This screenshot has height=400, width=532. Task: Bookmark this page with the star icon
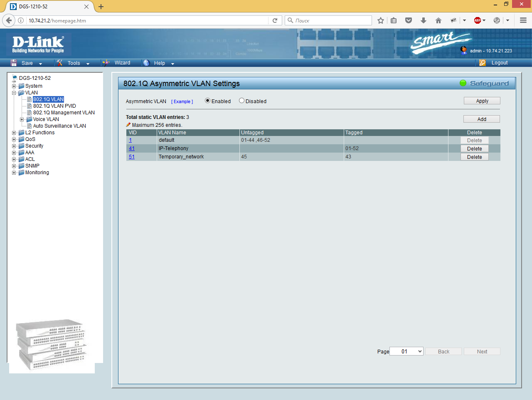tap(380, 20)
